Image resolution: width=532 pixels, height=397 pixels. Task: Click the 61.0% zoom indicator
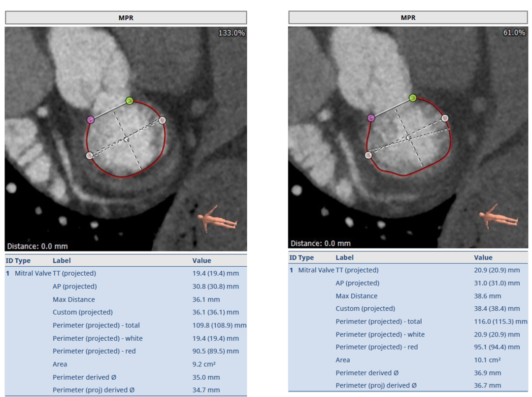pos(514,33)
